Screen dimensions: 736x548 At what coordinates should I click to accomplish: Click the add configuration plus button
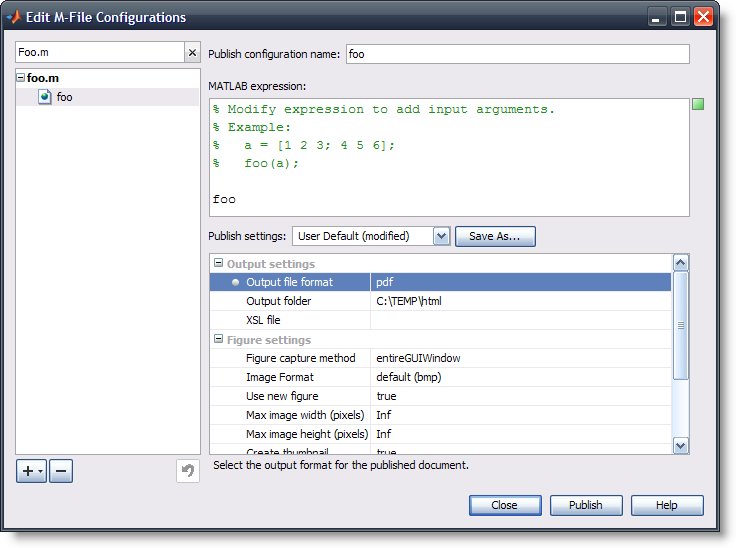27,472
